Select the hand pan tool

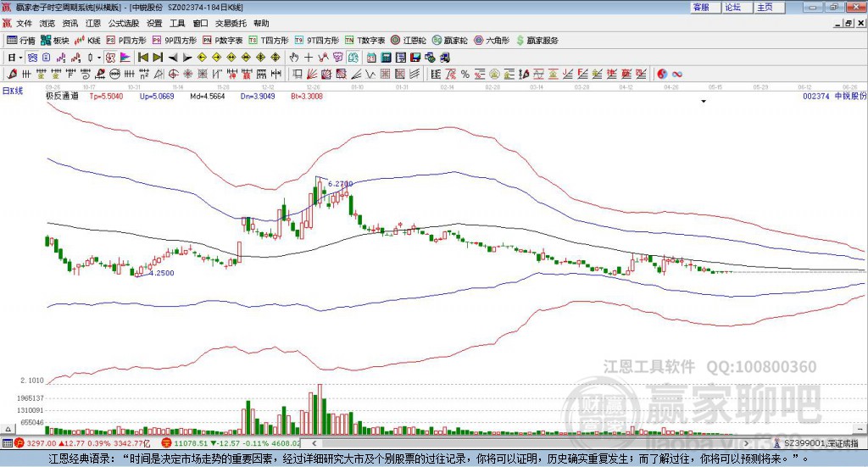click(x=293, y=58)
